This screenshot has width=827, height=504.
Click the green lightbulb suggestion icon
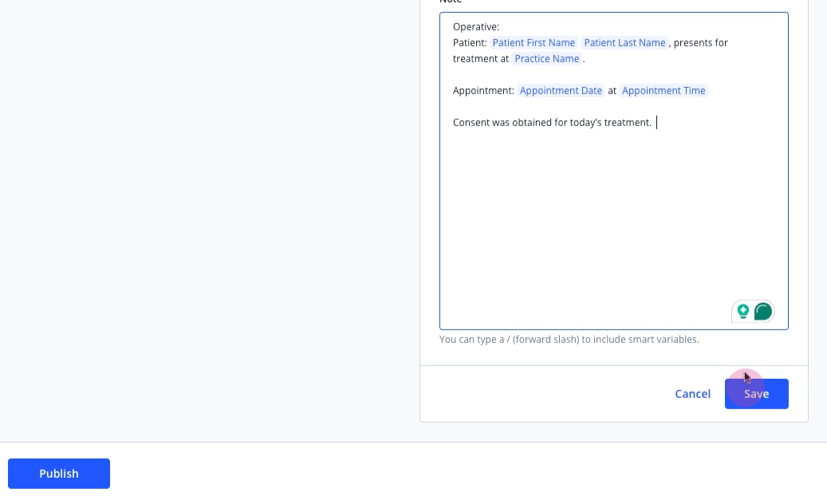(743, 311)
